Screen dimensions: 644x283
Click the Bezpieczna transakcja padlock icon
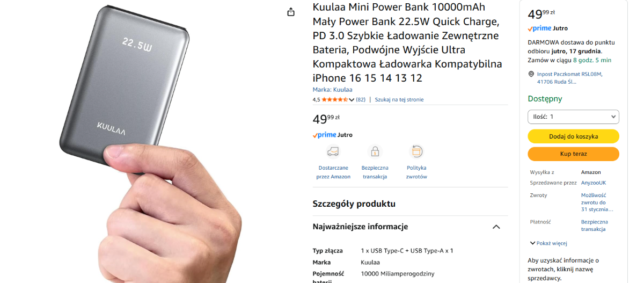pyautogui.click(x=375, y=151)
